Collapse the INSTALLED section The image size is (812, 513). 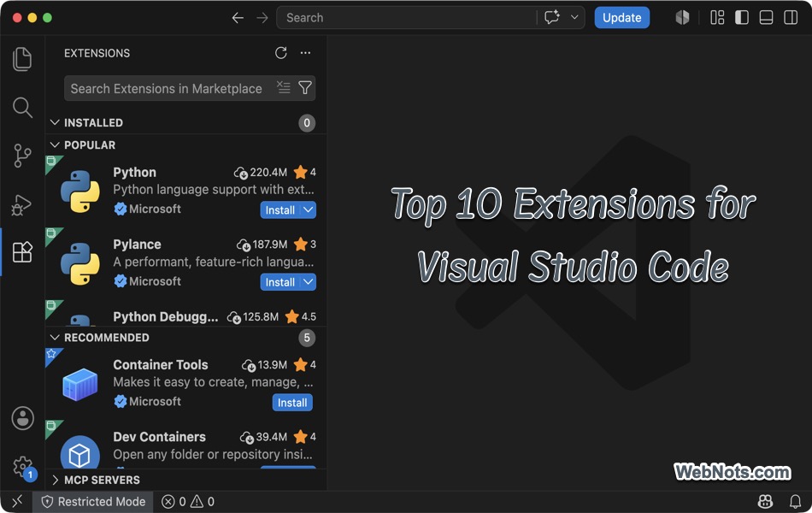coord(55,123)
